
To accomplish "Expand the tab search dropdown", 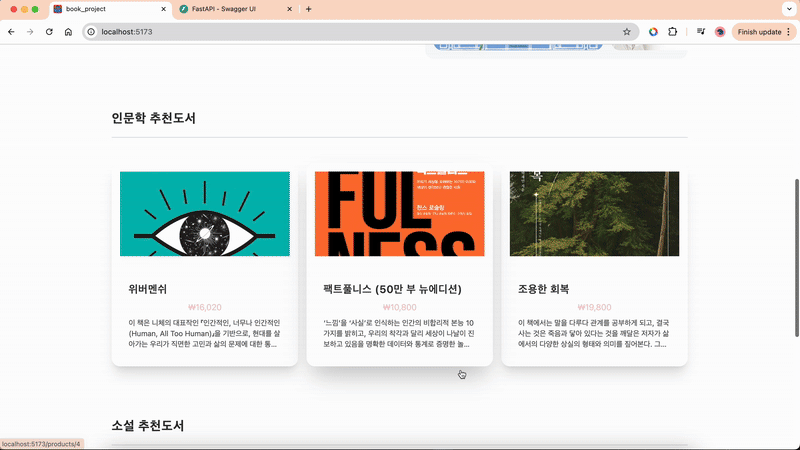I will click(789, 9).
